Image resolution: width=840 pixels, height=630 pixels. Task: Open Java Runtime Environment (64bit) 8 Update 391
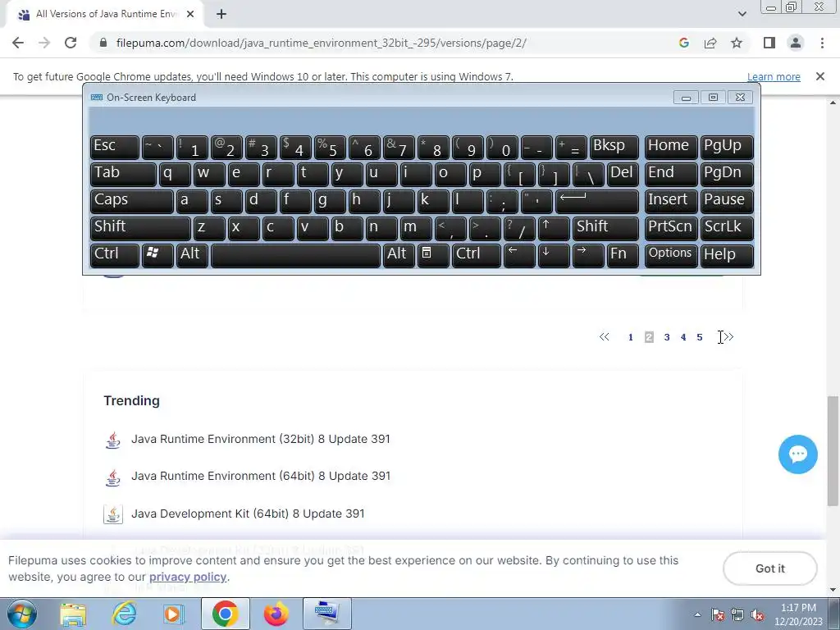pos(261,477)
